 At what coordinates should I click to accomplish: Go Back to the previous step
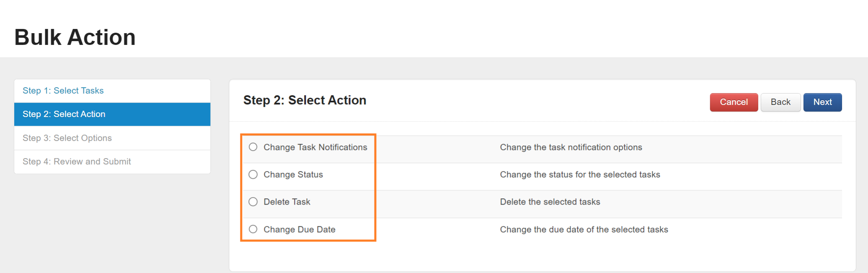(780, 102)
